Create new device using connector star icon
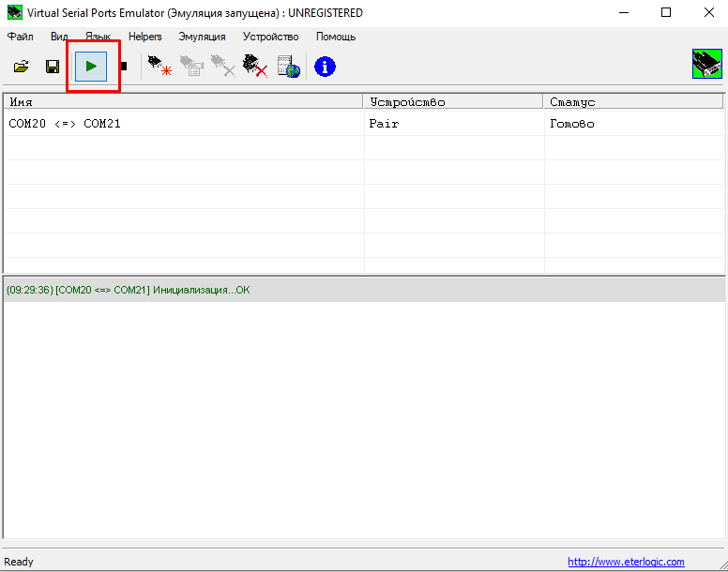This screenshot has width=728, height=572. coord(159,66)
